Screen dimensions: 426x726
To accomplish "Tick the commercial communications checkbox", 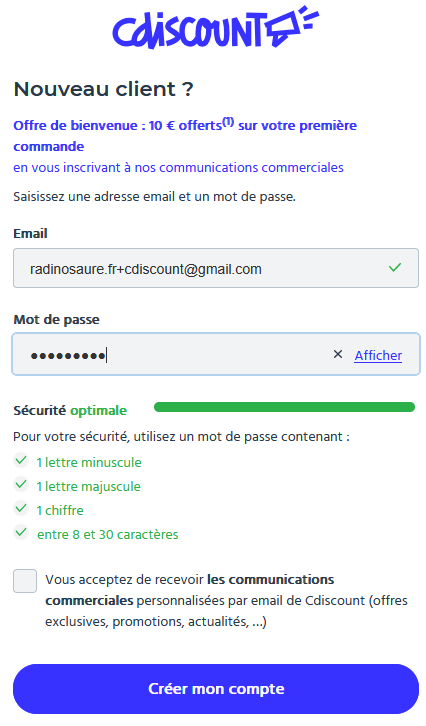I will click(25, 581).
